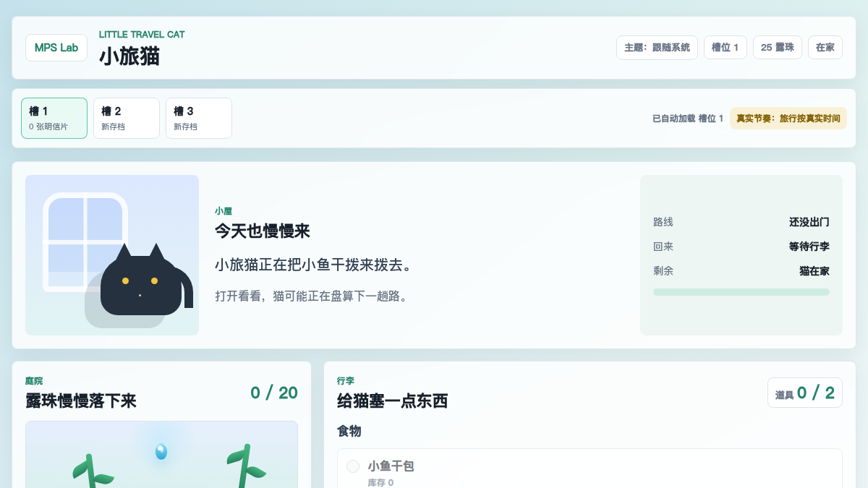Click the 路线 还没出门 row
The height and width of the screenshot is (488, 868).
tap(741, 222)
